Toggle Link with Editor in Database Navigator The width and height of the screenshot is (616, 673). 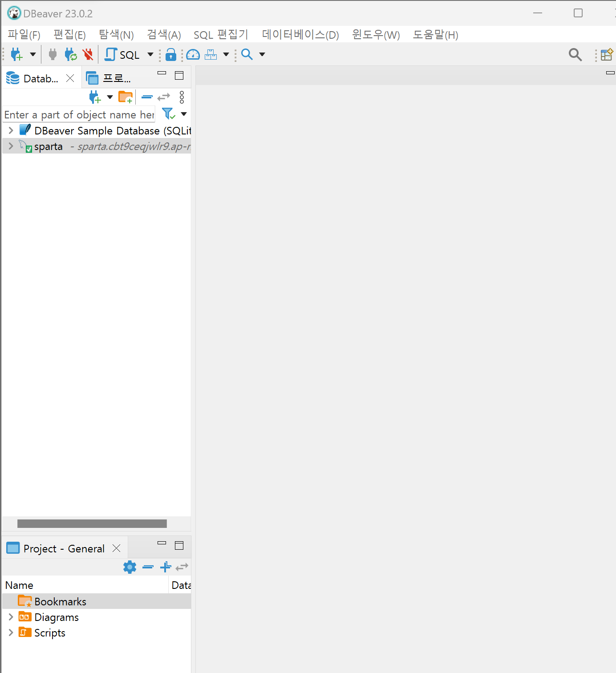click(x=164, y=97)
